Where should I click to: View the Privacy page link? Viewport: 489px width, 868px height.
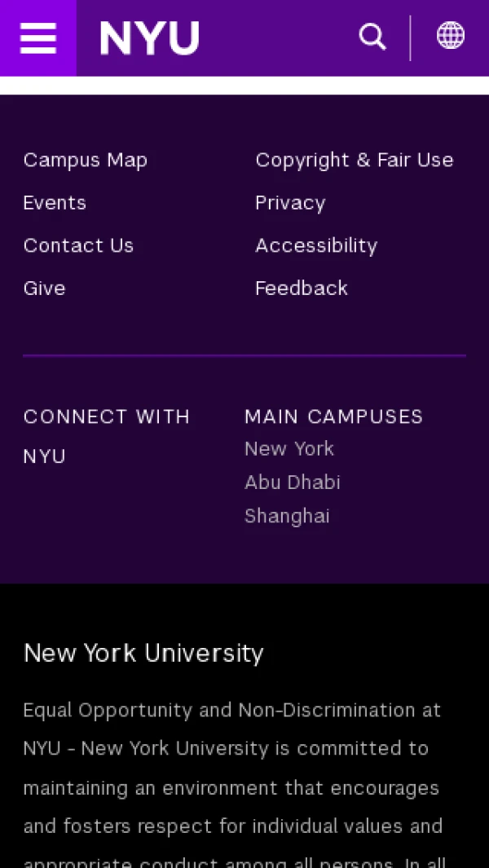[x=290, y=203]
